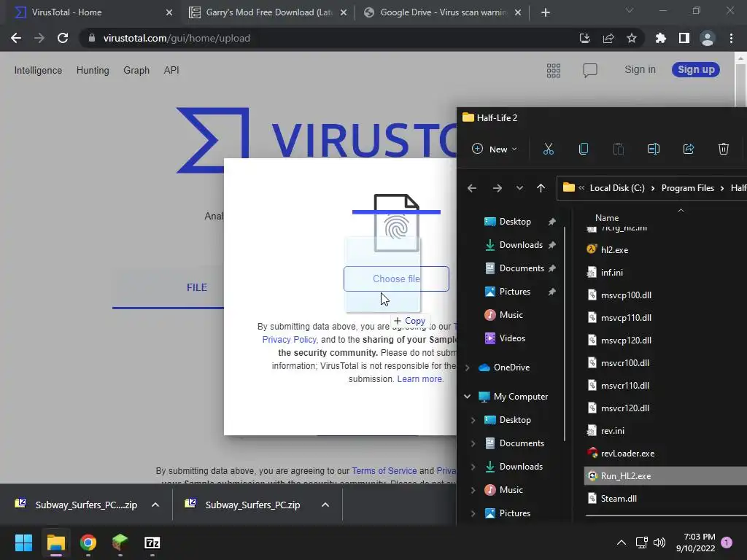Open 7-Zip from the taskbar

coord(152,542)
